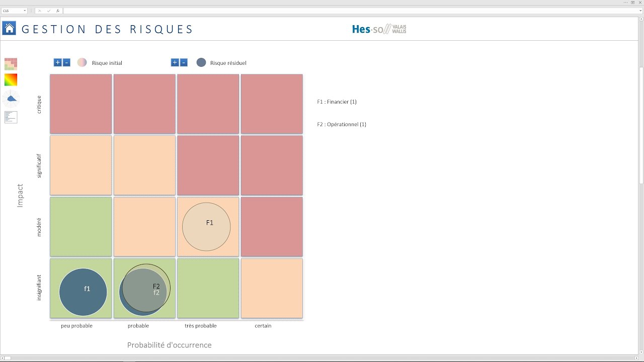The width and height of the screenshot is (644, 362).
Task: Select the F1 initial risk bubble
Action: point(206,227)
